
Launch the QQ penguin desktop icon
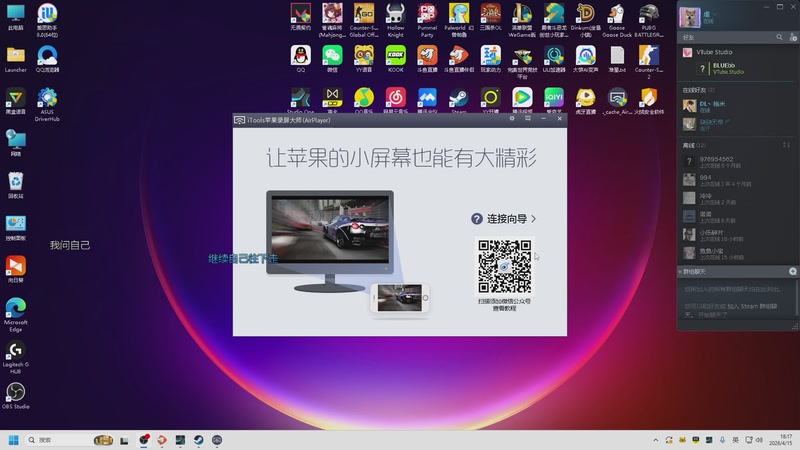point(301,59)
